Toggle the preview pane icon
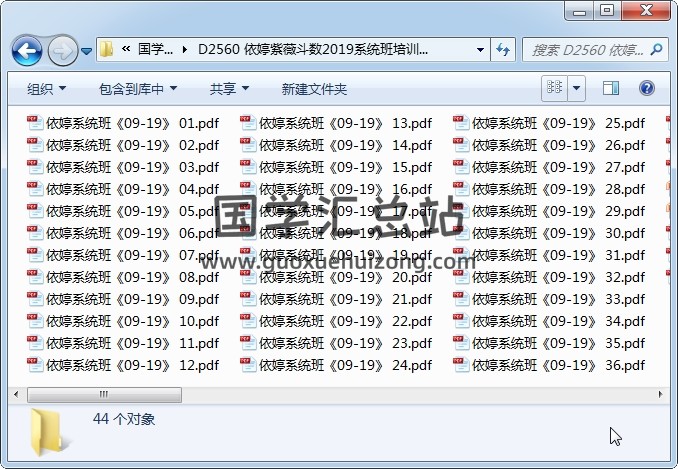Screen dimensions: 678x469 611,88
